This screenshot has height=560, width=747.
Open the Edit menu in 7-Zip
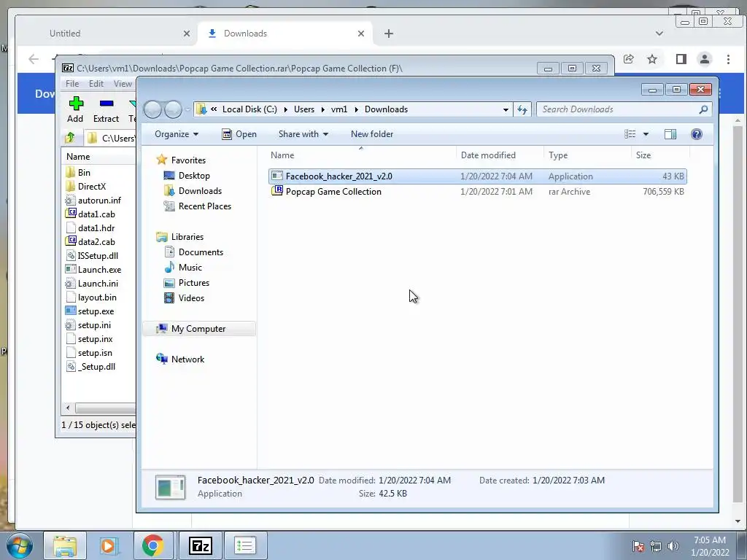click(96, 83)
